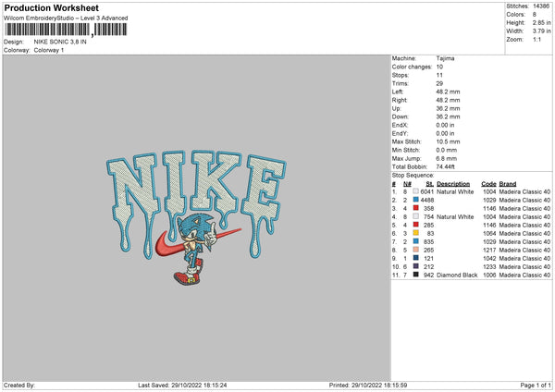This screenshot has height=392, width=555.
Task: Click the Wilcom EmbroideryStudio Level 3 Advanced text
Action: (x=66, y=18)
